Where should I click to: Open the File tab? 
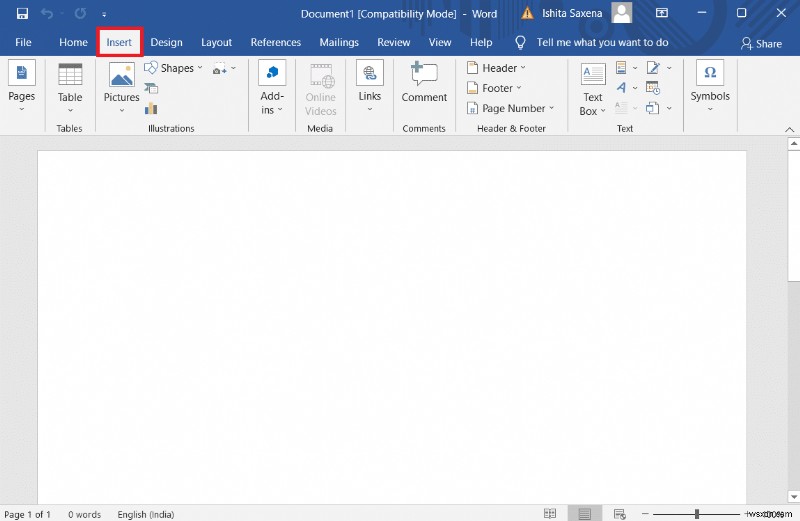[x=23, y=42]
